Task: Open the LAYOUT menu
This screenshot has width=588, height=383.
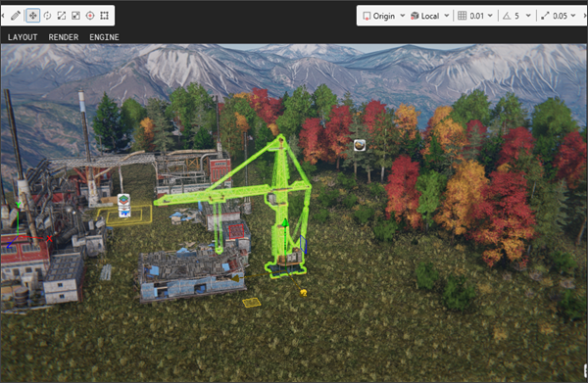Action: [23, 37]
